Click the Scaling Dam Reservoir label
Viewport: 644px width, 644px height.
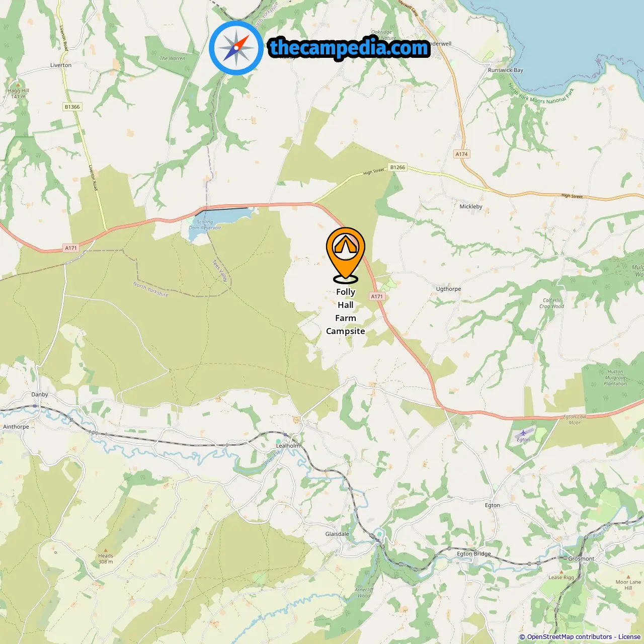tap(205, 225)
